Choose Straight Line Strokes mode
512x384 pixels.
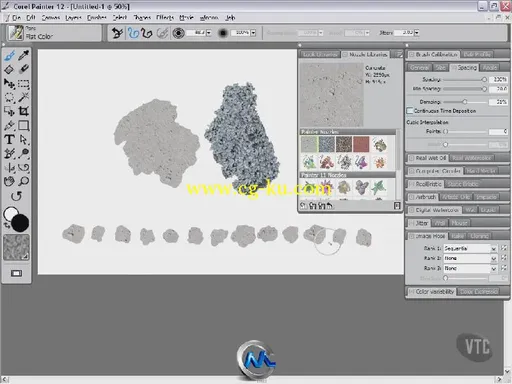coord(147,33)
